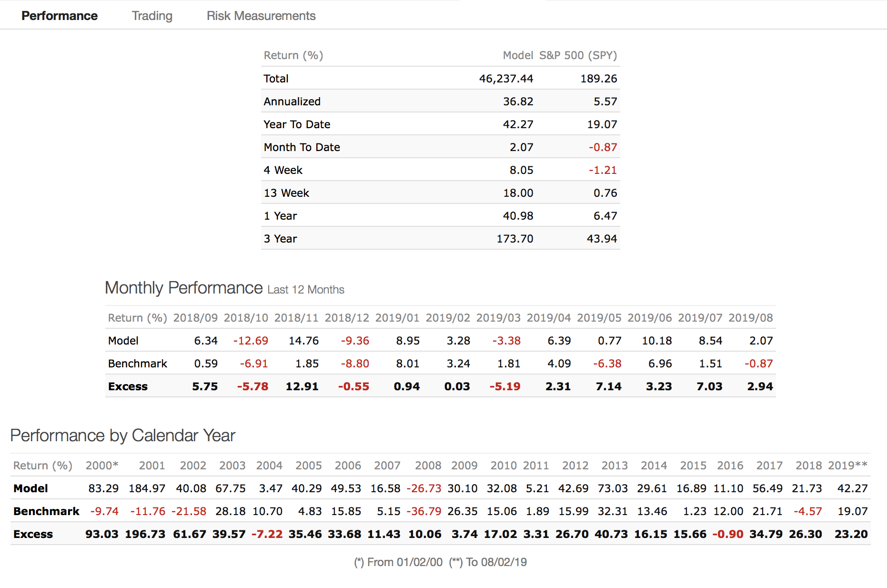Click the Performance by Calendar Year heading
The image size is (887, 588).
(x=123, y=436)
